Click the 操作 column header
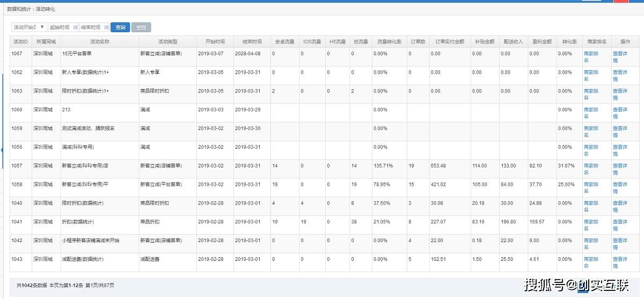Screen dimensions: 644x299 [625, 41]
